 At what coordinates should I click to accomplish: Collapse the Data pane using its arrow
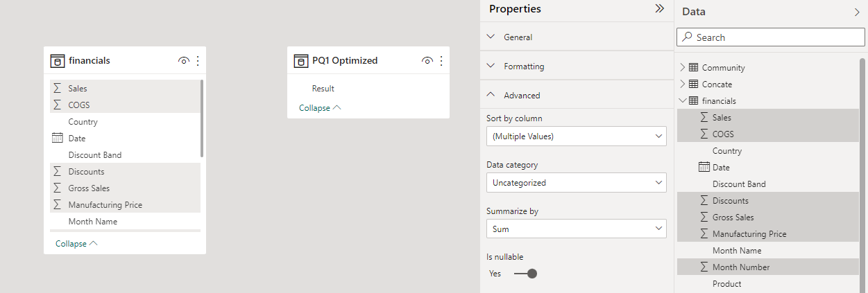tap(857, 12)
